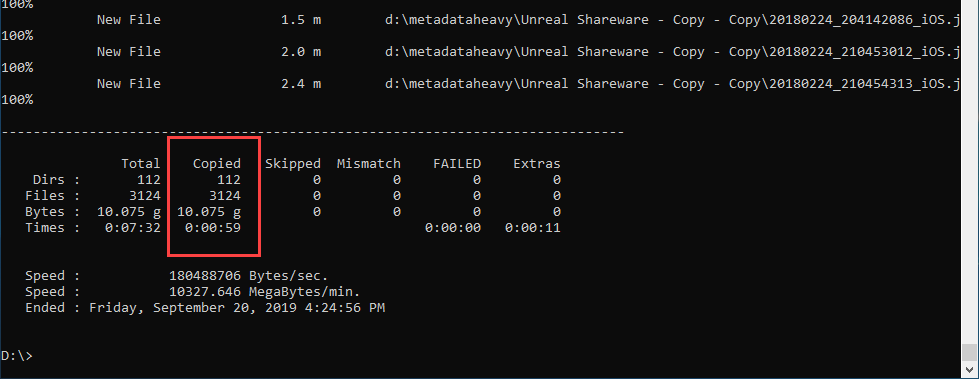Viewport: 979px width, 379px height.
Task: Click the D:\> command prompt line
Action: (16, 356)
